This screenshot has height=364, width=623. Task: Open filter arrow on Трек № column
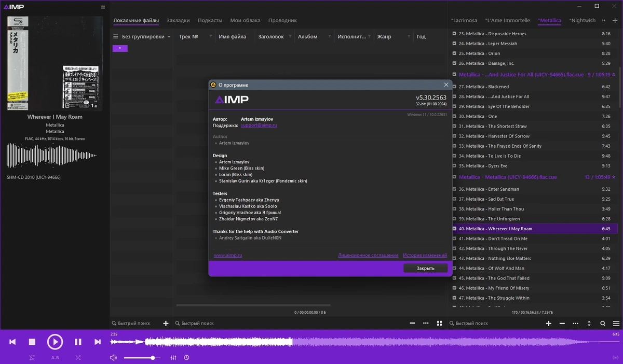point(211,37)
